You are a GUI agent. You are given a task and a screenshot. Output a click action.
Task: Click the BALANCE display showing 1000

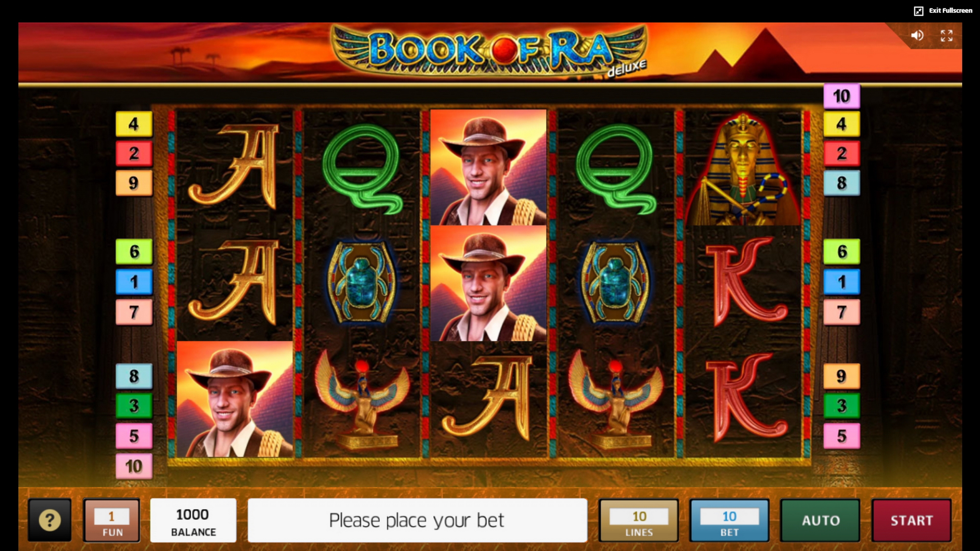(x=193, y=520)
